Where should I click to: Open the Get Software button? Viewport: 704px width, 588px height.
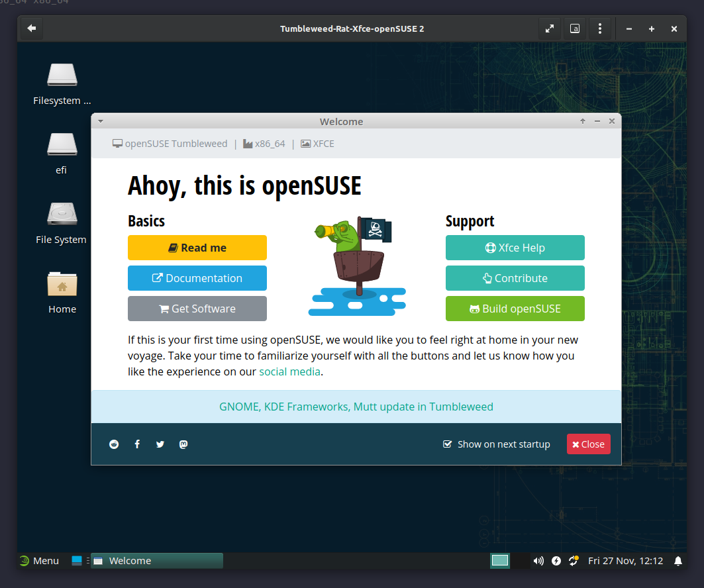click(x=197, y=309)
